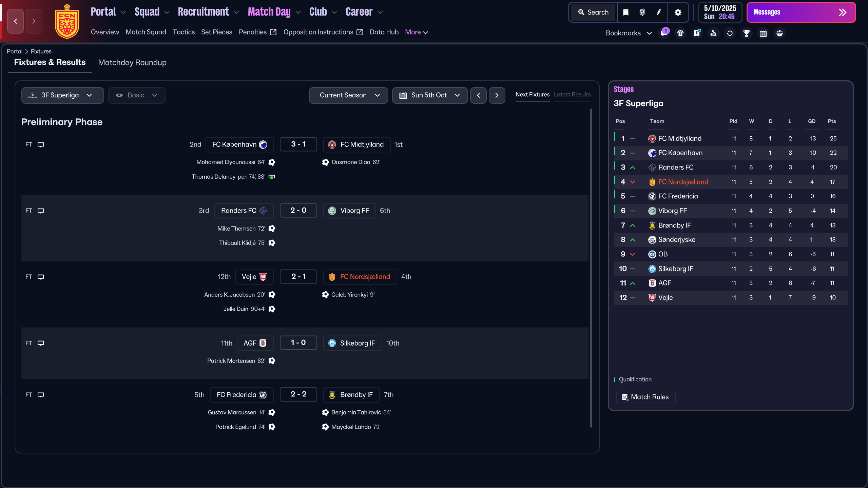Open the calendar schedule bookmark icon

click(763, 33)
